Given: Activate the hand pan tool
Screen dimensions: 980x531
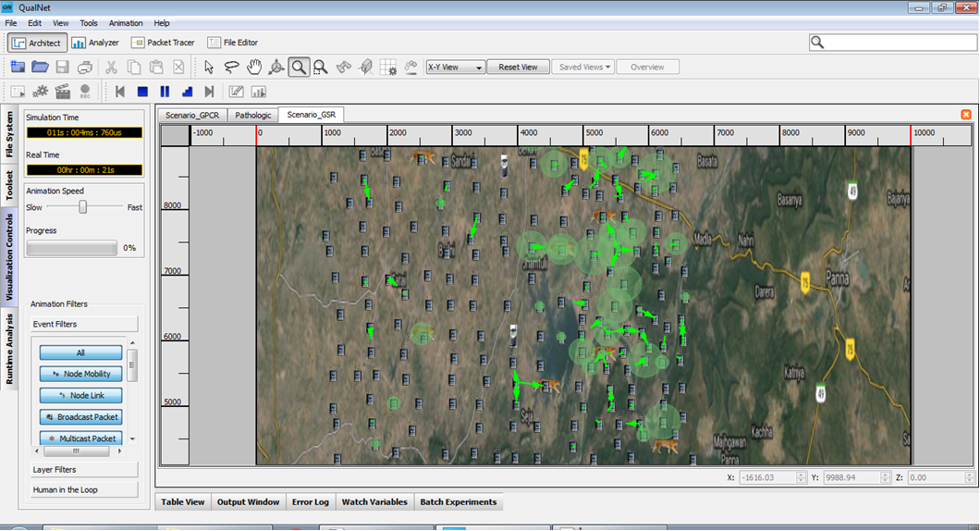Looking at the screenshot, I should click(254, 67).
